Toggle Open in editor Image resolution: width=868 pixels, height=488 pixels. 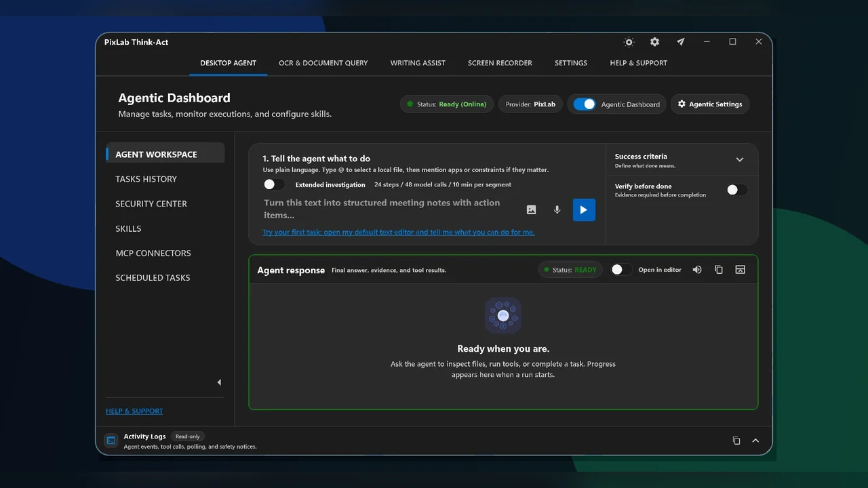(621, 270)
